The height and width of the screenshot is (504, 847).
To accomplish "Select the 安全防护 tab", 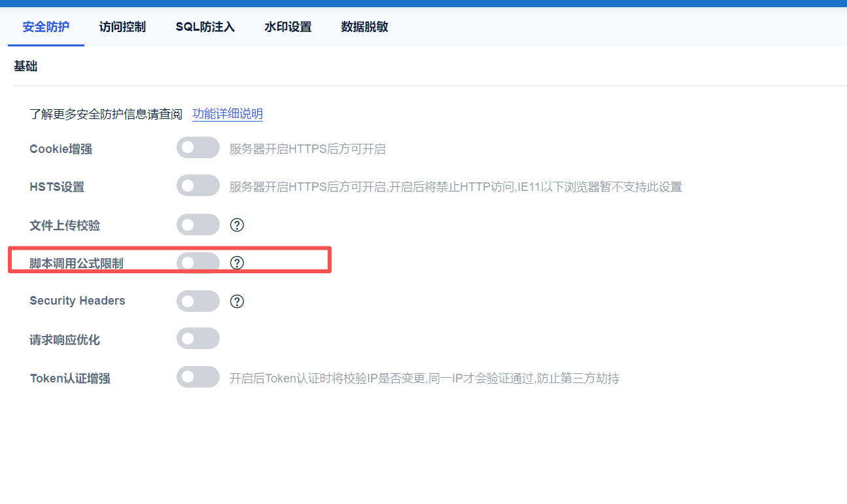I will click(x=46, y=27).
